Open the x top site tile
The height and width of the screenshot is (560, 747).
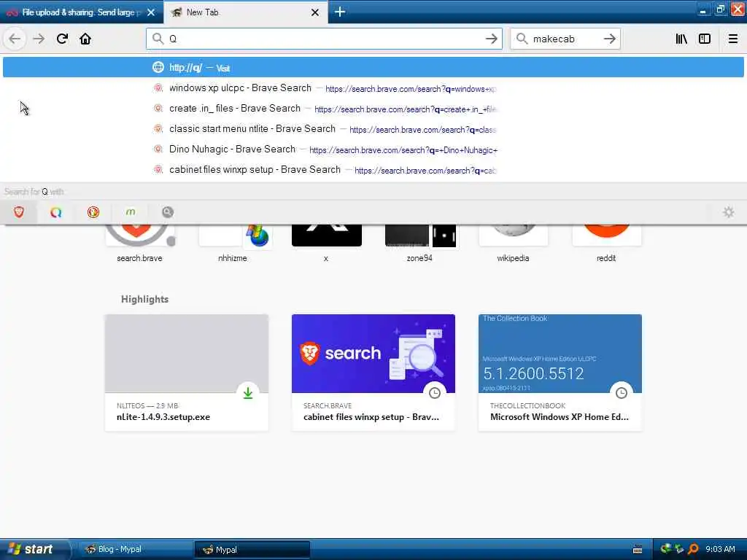point(326,243)
